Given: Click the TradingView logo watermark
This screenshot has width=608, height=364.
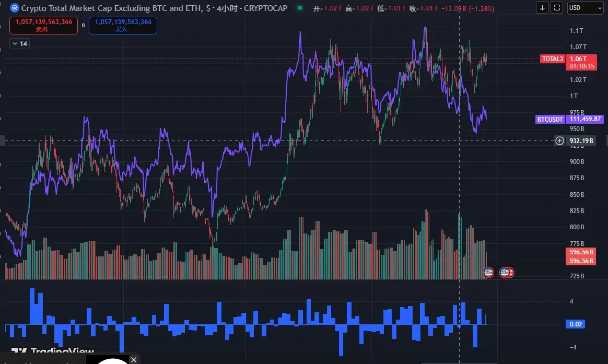Looking at the screenshot, I should click(52, 352).
